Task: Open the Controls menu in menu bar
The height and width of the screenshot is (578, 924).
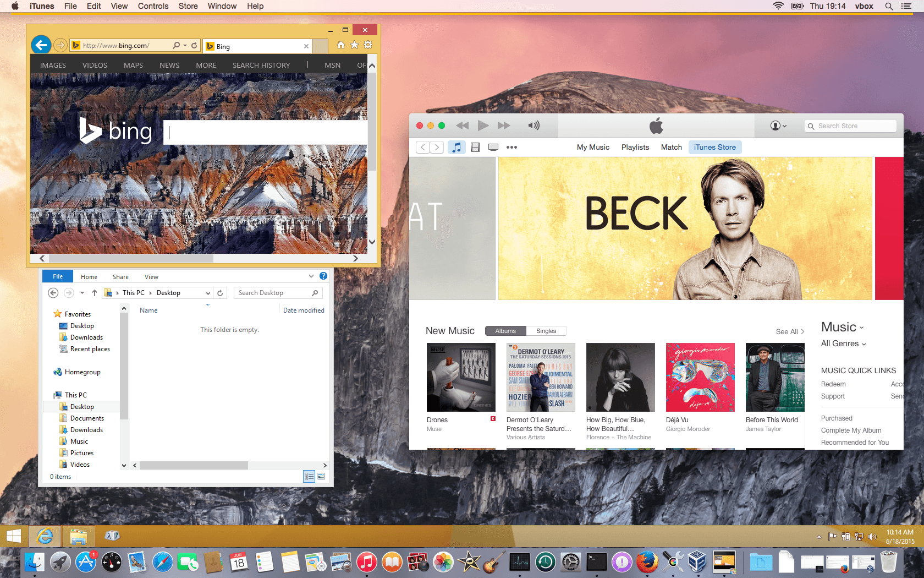Action: (153, 6)
